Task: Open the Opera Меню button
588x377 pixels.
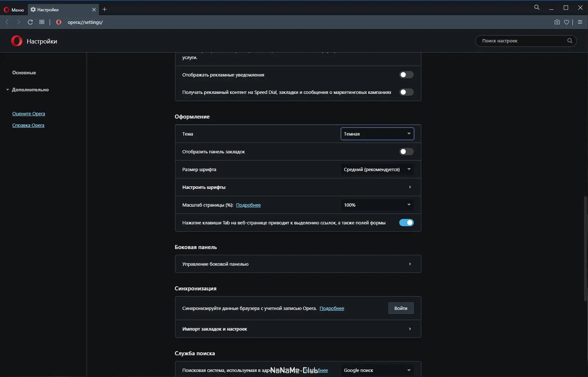Action: pyautogui.click(x=14, y=10)
